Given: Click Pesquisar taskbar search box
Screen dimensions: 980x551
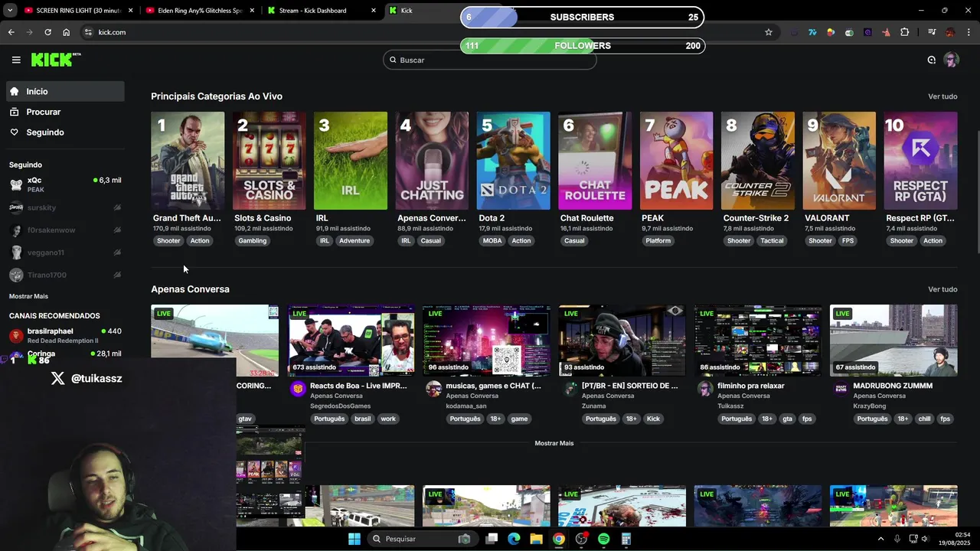Looking at the screenshot, I should point(421,539).
